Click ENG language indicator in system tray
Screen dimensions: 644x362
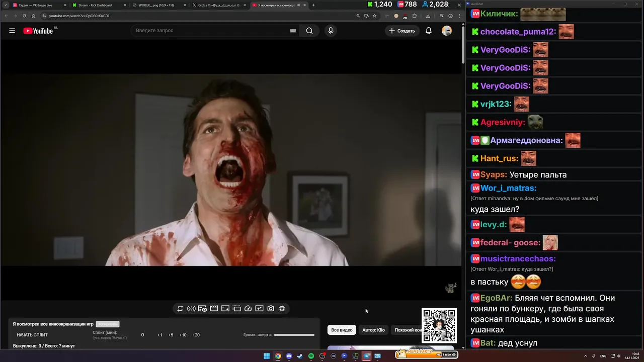click(x=603, y=356)
